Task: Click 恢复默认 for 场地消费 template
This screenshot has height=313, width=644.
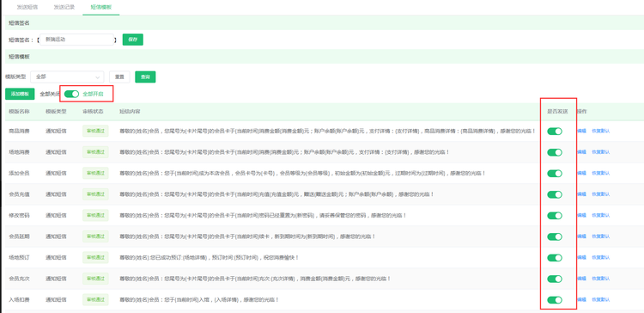Action: 600,152
